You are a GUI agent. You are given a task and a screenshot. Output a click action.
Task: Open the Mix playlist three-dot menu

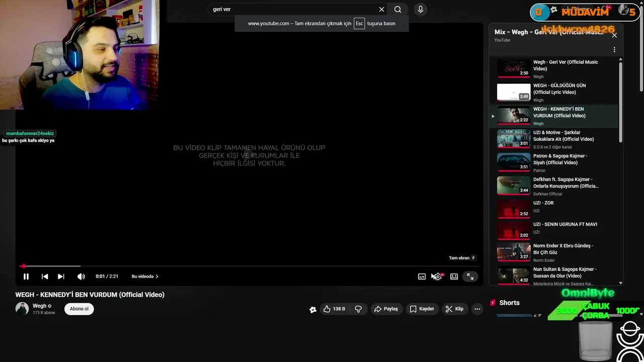pyautogui.click(x=614, y=50)
